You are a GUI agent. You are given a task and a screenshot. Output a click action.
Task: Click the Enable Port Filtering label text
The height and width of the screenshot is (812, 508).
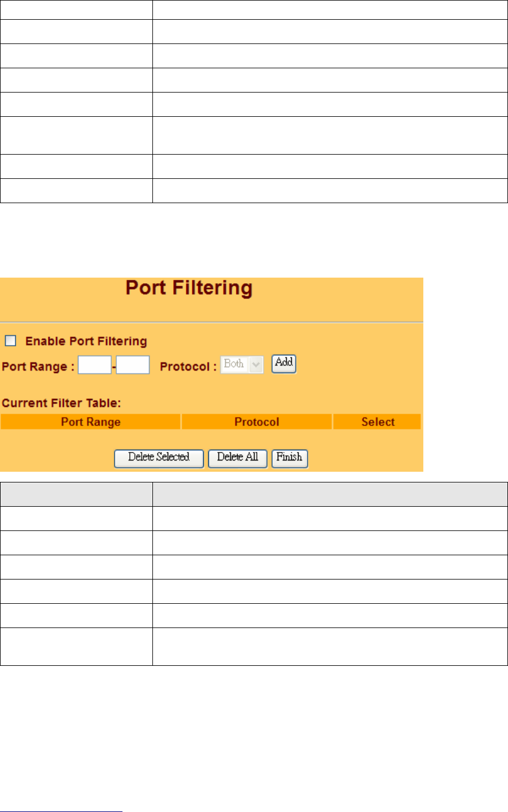click(86, 341)
